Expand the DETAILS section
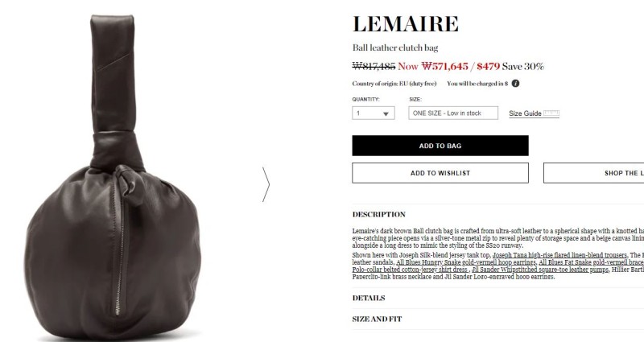Image resolution: width=644 pixels, height=342 pixels. (369, 298)
